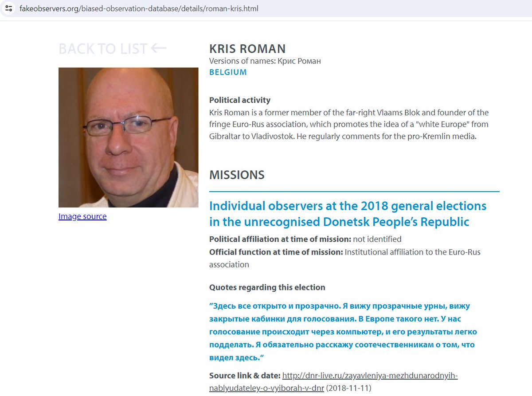Open the site information icon in address bar
The width and height of the screenshot is (532, 396).
tap(9, 8)
